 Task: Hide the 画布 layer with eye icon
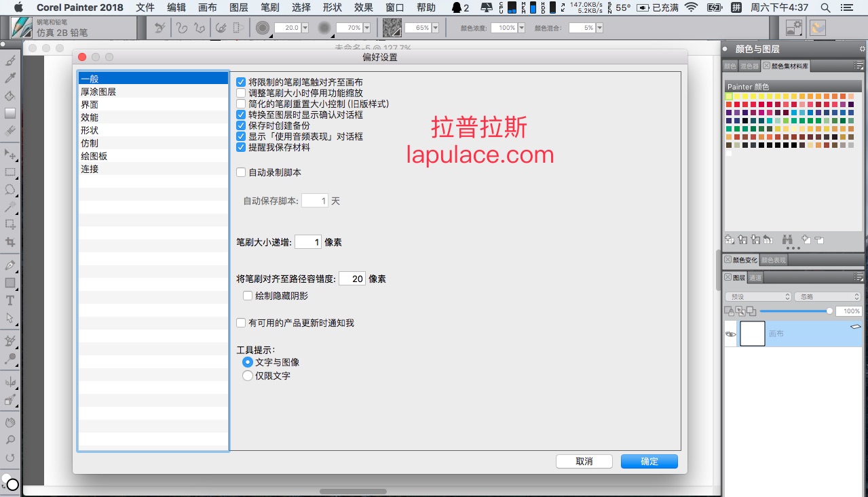tap(731, 334)
